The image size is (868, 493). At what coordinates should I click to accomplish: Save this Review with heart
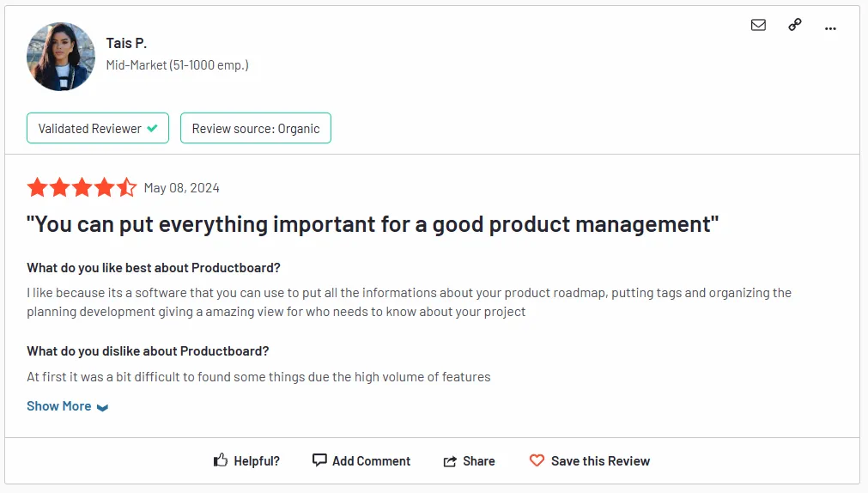pyautogui.click(x=590, y=461)
